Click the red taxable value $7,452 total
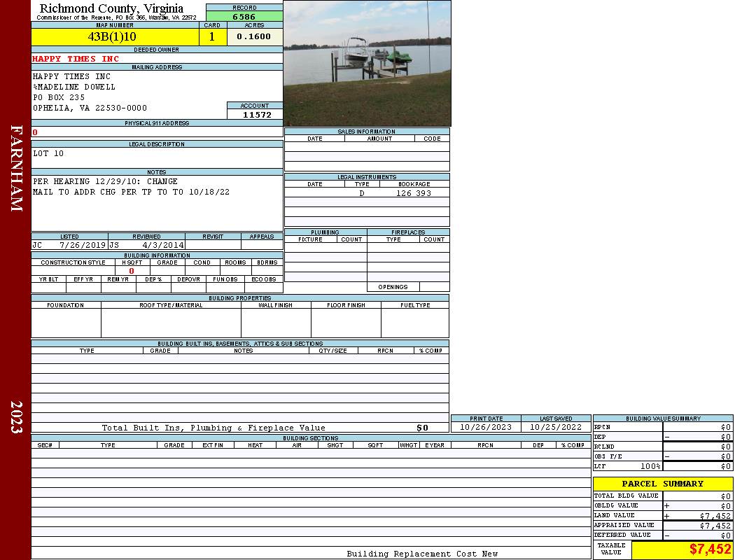Screen dimensions: 735x560 click(x=709, y=549)
